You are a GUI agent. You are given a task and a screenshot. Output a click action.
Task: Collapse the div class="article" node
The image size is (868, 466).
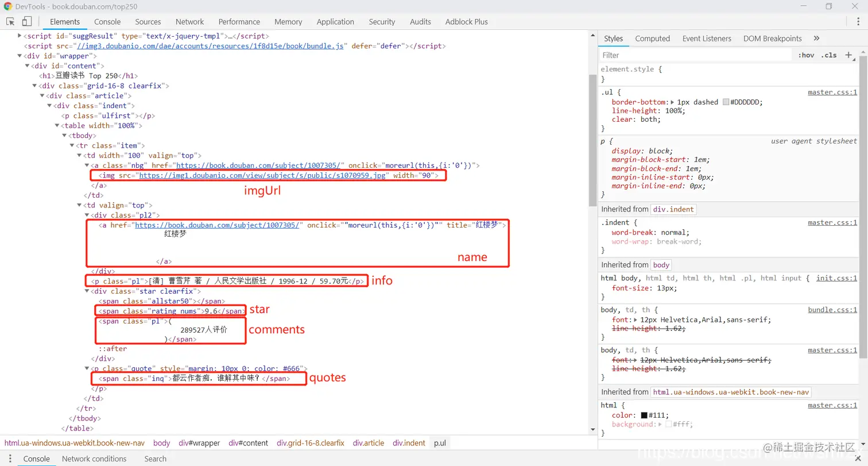pos(42,96)
